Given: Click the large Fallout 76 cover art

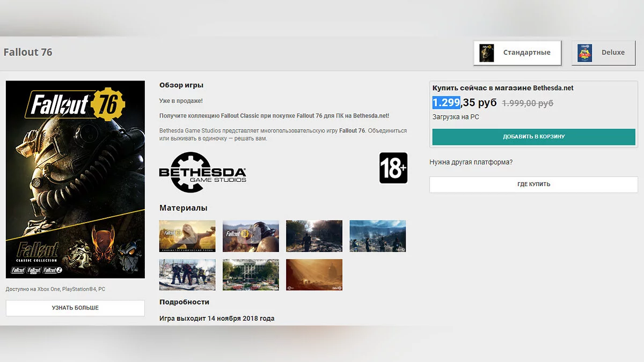Looking at the screenshot, I should (x=75, y=161).
